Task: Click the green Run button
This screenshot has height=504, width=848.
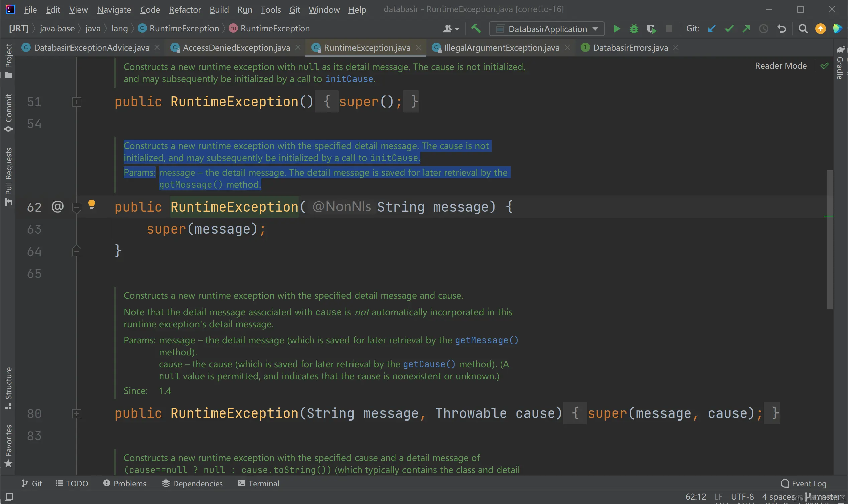Action: 617,29
